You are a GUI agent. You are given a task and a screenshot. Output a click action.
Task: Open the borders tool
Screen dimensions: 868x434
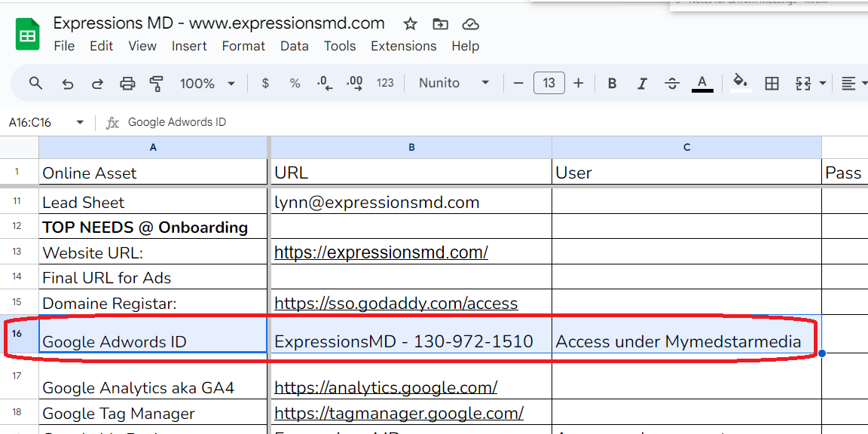pos(771,84)
